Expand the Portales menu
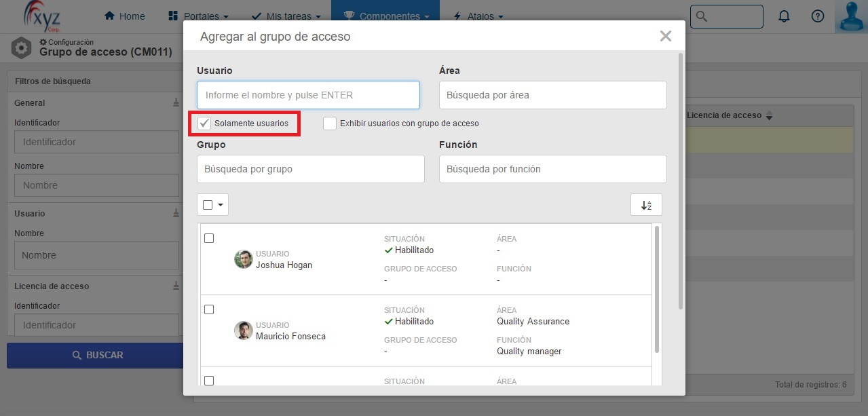Viewport: 868px width, 416px height. coord(197,16)
